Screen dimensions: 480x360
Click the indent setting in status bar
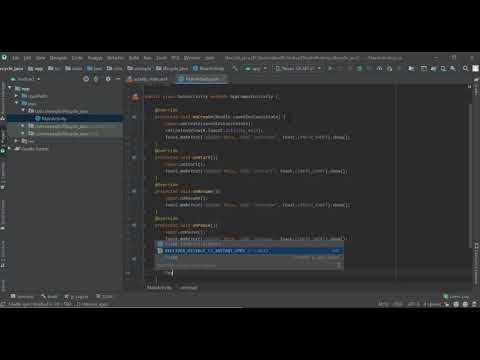(432, 304)
